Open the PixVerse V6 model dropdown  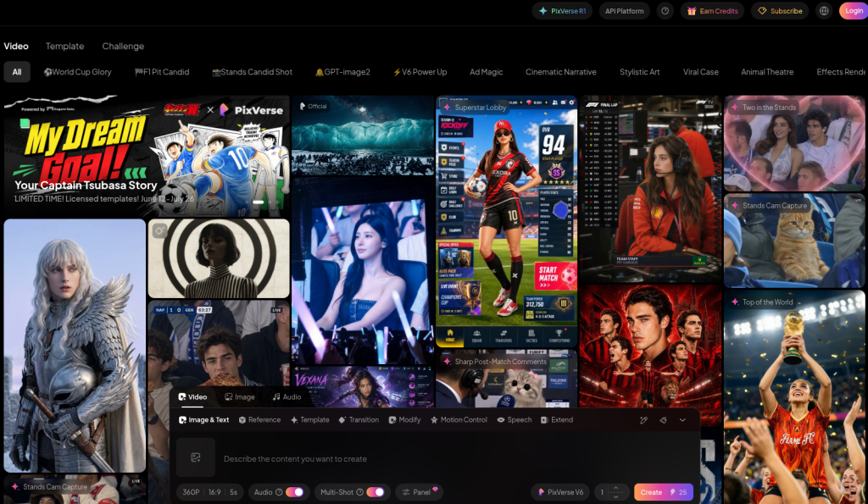point(561,492)
